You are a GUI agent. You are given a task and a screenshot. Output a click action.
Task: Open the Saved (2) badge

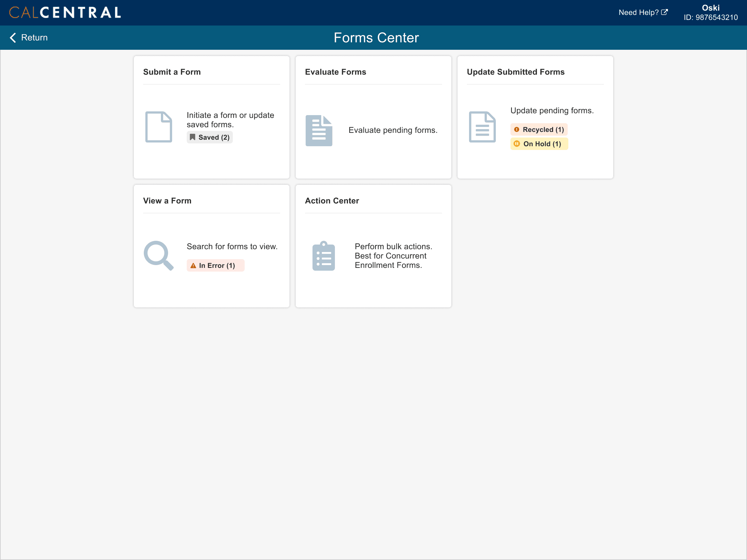209,137
